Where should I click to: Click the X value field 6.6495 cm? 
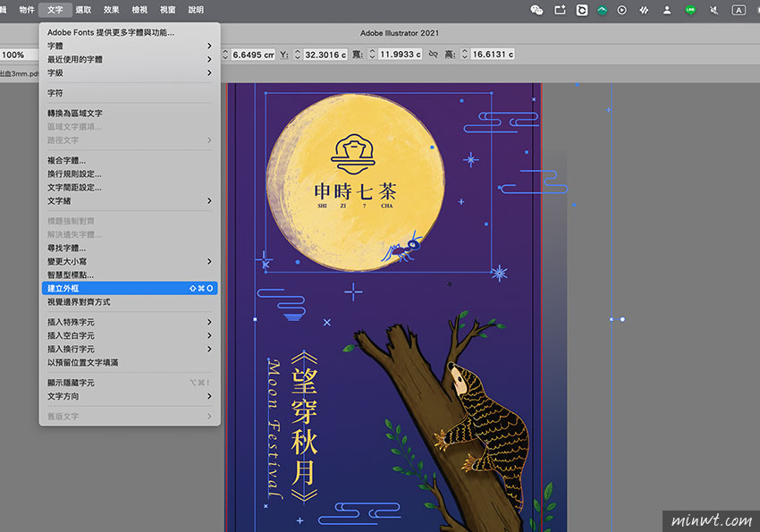(253, 55)
